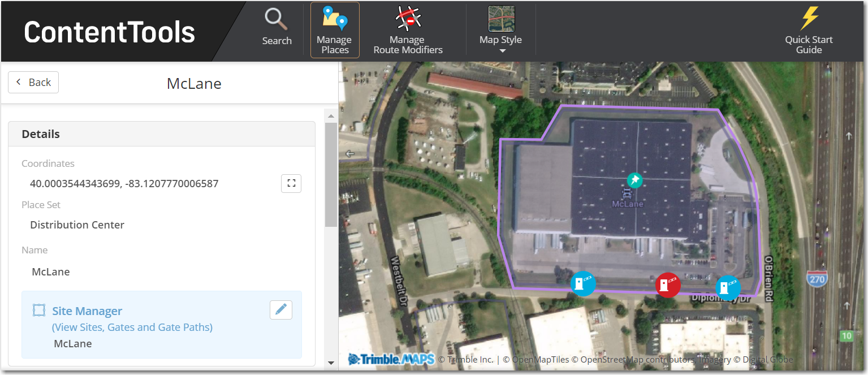Click the exit 10 green sign

click(847, 335)
